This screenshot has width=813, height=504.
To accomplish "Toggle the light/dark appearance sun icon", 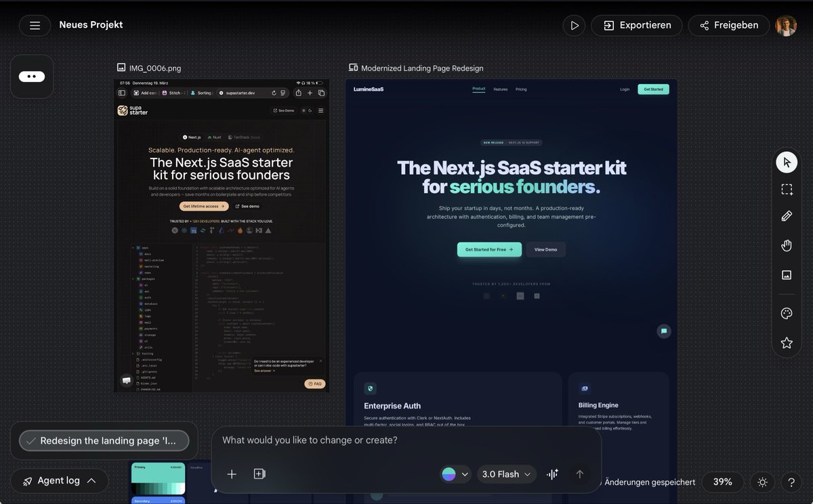I will coord(763,482).
